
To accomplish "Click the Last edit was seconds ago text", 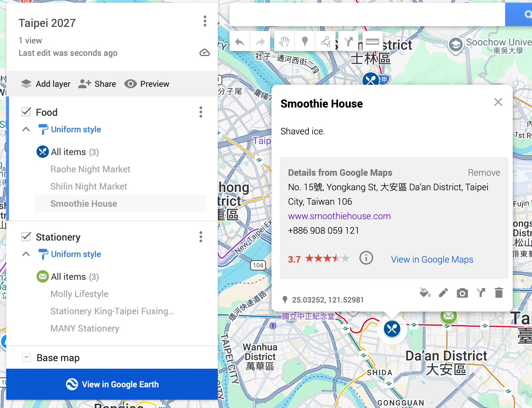I will [68, 53].
